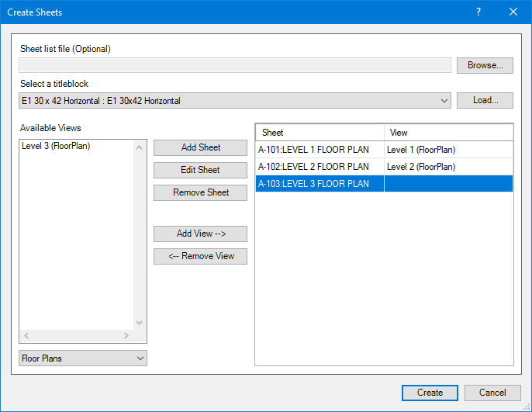Click the Remove Sheet button
The height and width of the screenshot is (412, 532).
click(x=200, y=192)
